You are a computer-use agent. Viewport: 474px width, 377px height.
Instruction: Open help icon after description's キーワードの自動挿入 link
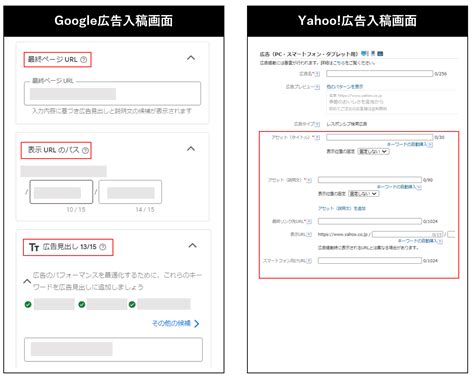[419, 187]
